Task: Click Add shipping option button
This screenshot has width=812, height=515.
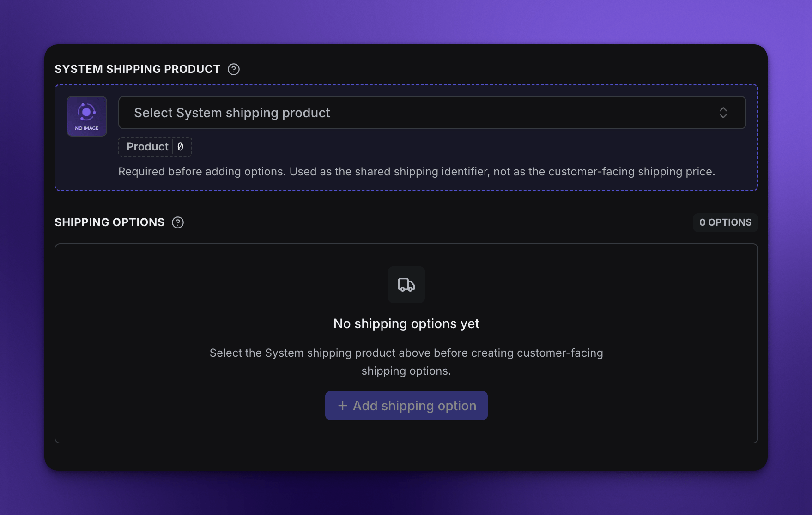Action: click(406, 406)
